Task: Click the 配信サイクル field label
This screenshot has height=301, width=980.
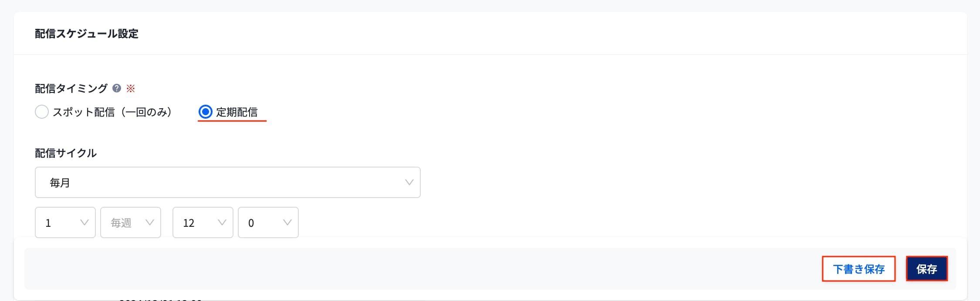Action: 66,153
